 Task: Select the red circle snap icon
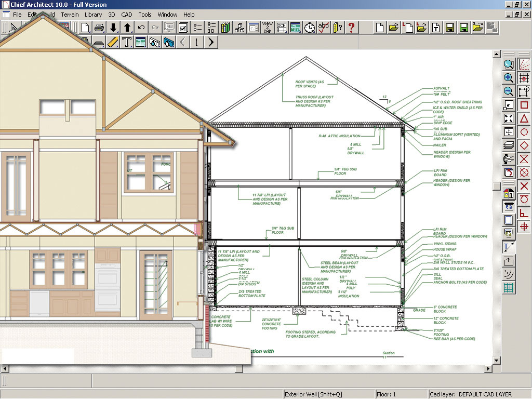pos(524,132)
